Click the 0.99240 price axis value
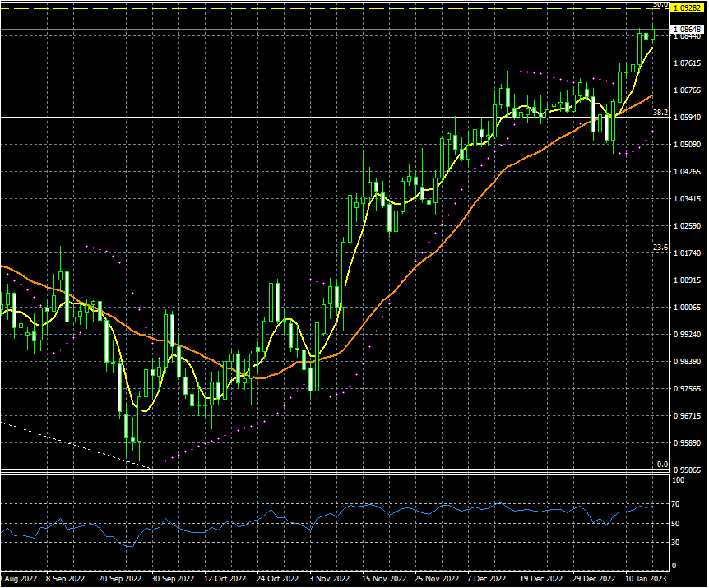This screenshot has height=588, width=709. pyautogui.click(x=688, y=335)
